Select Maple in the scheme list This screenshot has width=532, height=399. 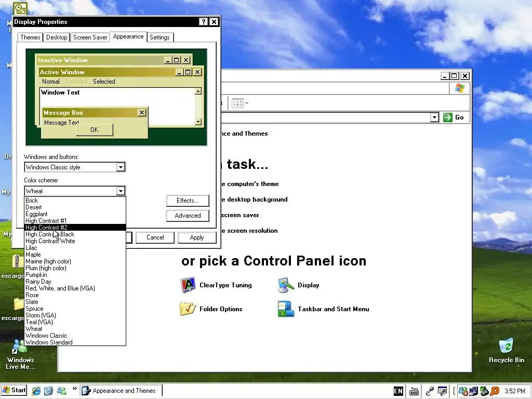point(75,255)
